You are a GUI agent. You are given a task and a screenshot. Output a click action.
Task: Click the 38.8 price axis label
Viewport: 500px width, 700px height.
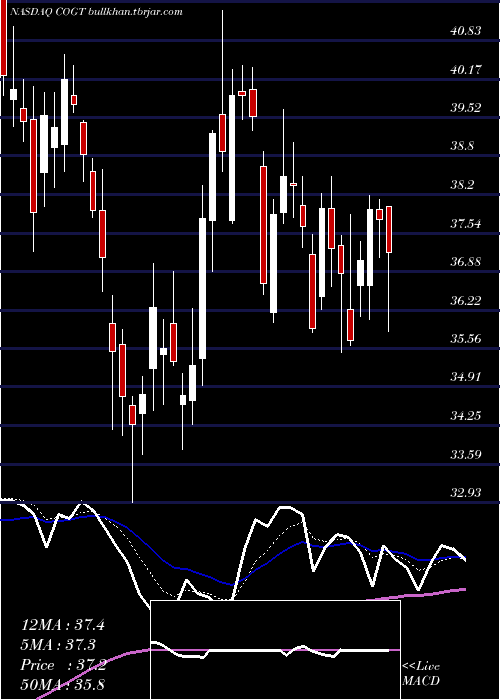[463, 146]
